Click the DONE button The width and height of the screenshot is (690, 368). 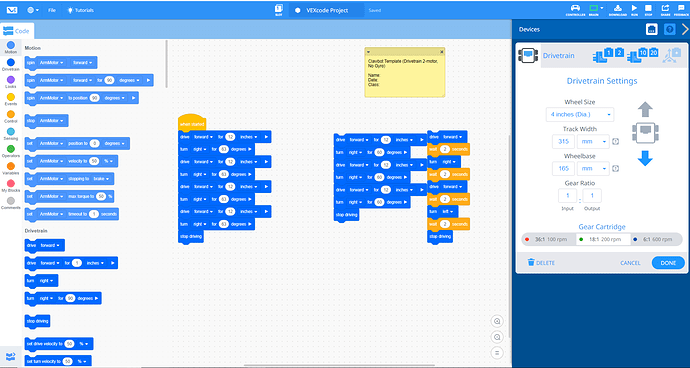[668, 263]
